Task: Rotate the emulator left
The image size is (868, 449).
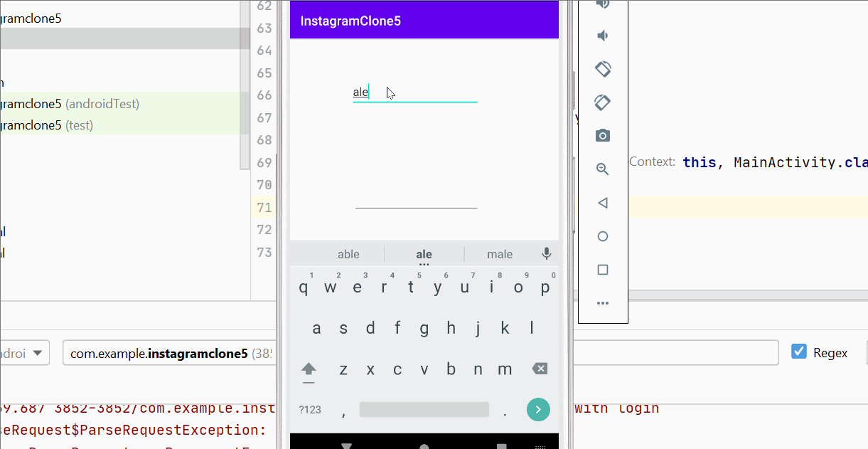Action: [603, 69]
